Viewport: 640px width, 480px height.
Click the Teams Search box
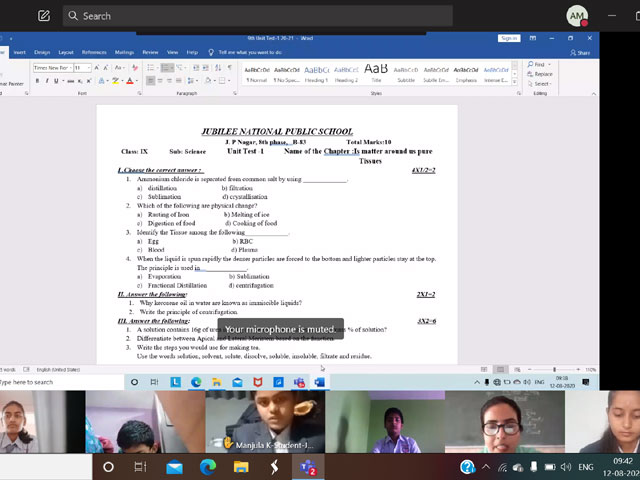pyautogui.click(x=200, y=16)
